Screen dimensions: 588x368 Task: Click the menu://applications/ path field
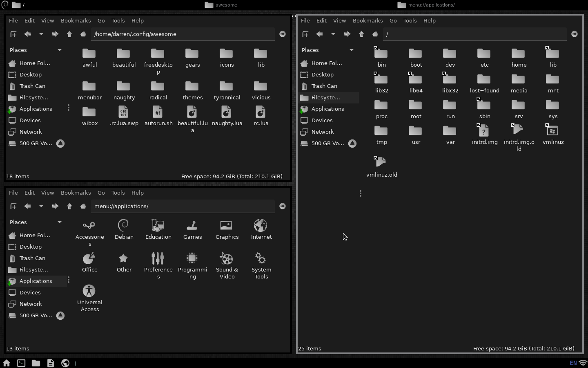[183, 206]
